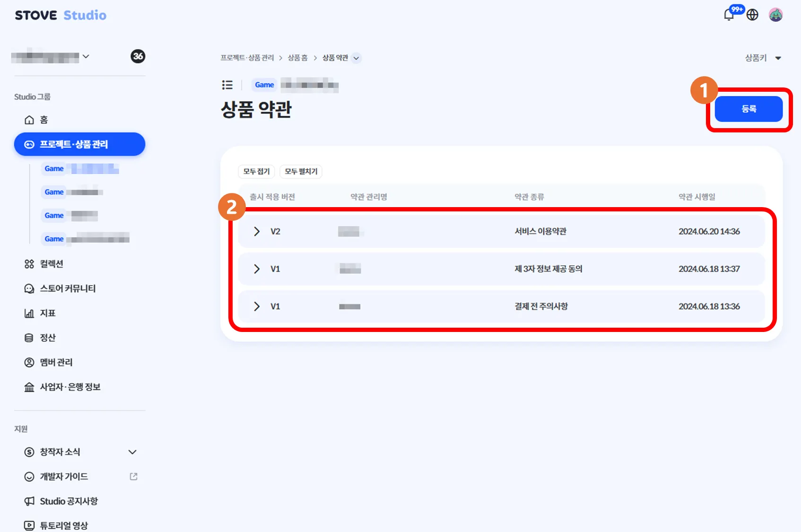The width and height of the screenshot is (801, 532).
Task: Click the globe language icon
Action: point(752,15)
